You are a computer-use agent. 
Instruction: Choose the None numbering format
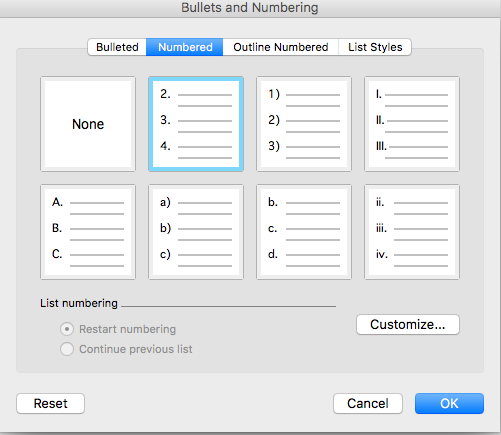[x=88, y=124]
